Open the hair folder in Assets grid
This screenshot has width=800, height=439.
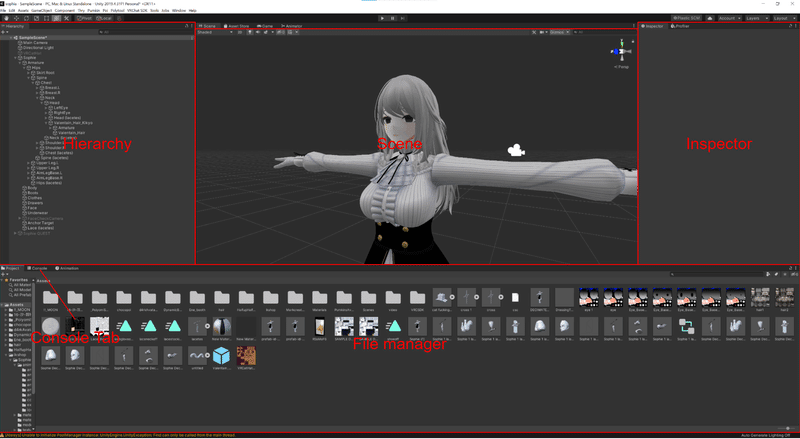[221, 300]
